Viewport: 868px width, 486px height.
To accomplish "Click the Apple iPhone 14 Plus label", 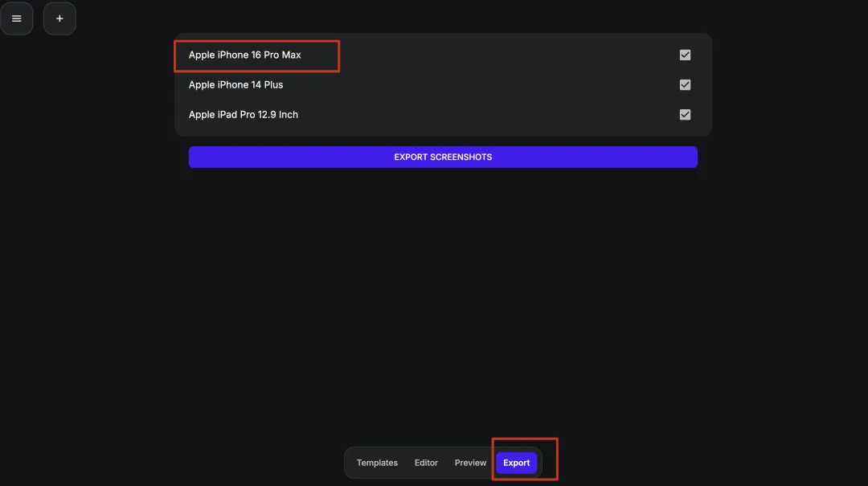I will [235, 84].
